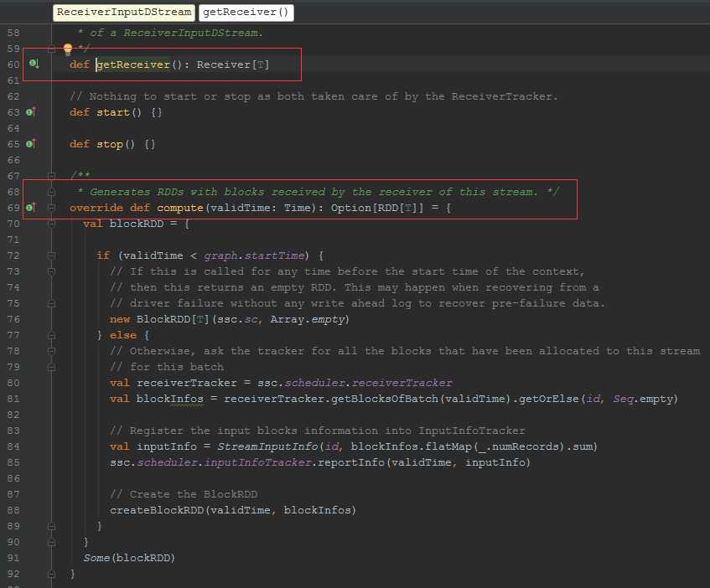This screenshot has width=710, height=588.
Task: Click the start method name on line 63
Action: coord(113,112)
